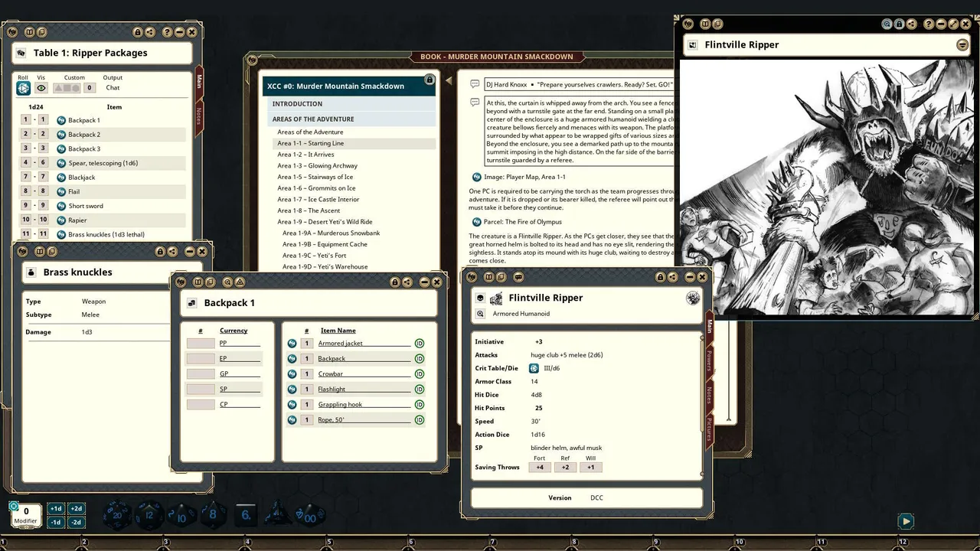Go to previous book page arrow

(x=449, y=81)
